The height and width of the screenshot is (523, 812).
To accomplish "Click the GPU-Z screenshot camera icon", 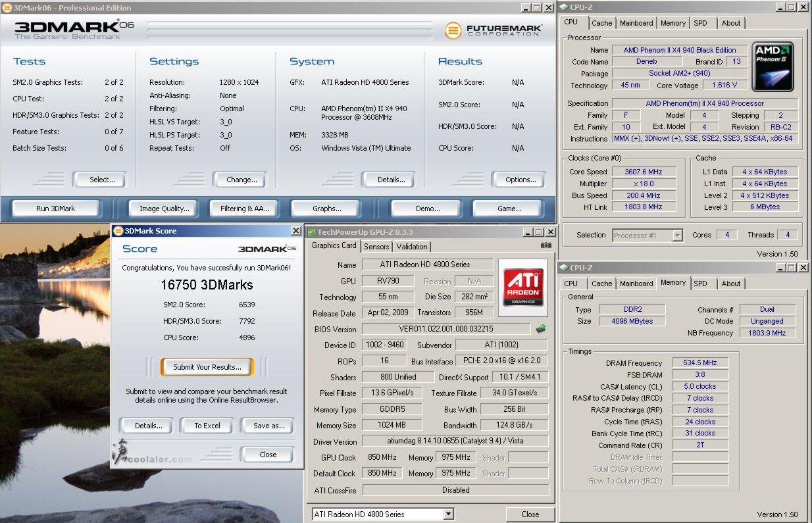I will point(546,245).
